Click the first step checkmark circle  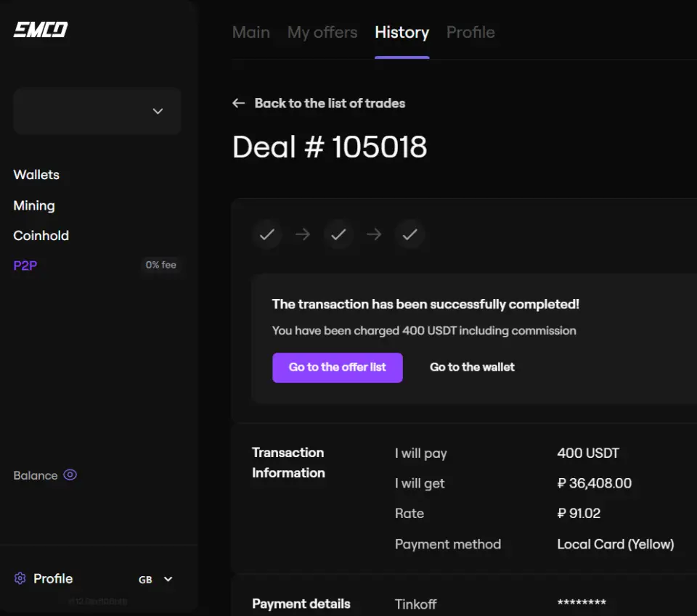point(267,234)
